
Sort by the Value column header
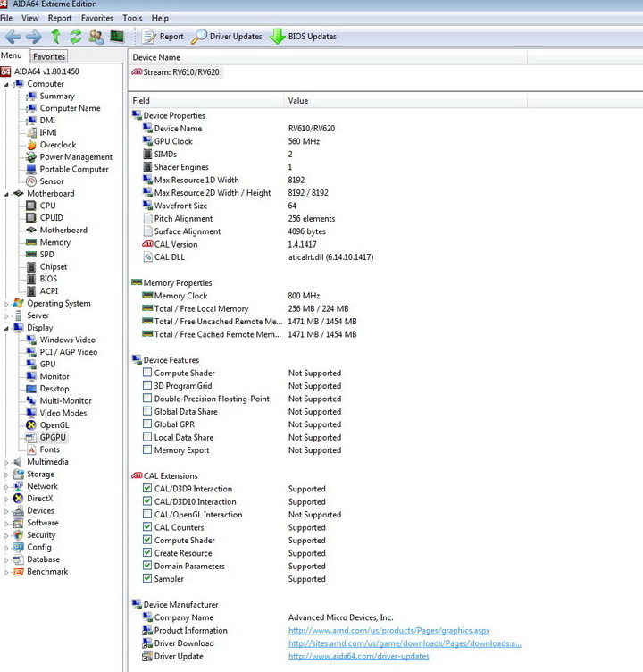pos(405,101)
